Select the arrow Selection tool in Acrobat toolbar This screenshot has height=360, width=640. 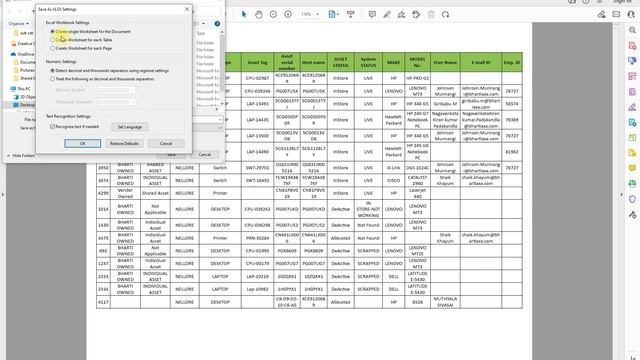[x=244, y=14]
